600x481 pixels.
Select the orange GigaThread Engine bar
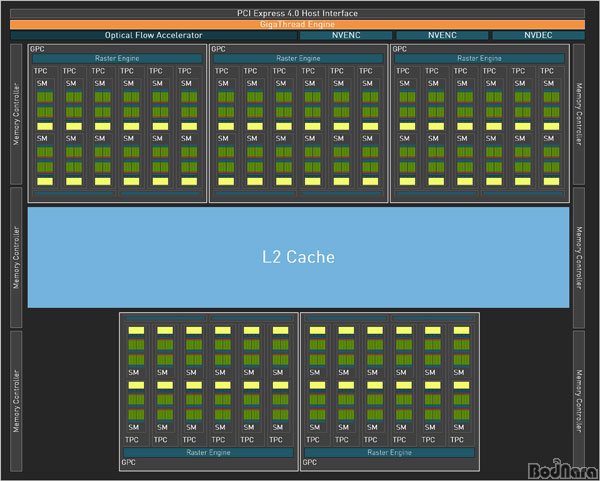tap(297, 24)
